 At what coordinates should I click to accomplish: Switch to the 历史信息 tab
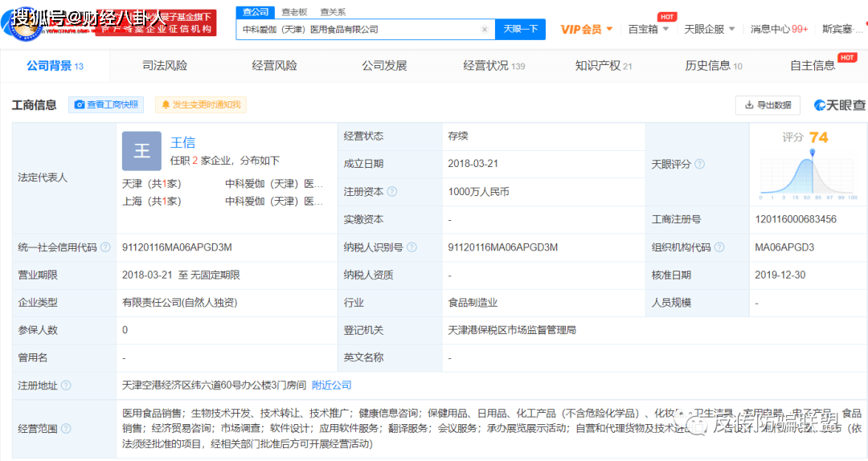click(714, 66)
